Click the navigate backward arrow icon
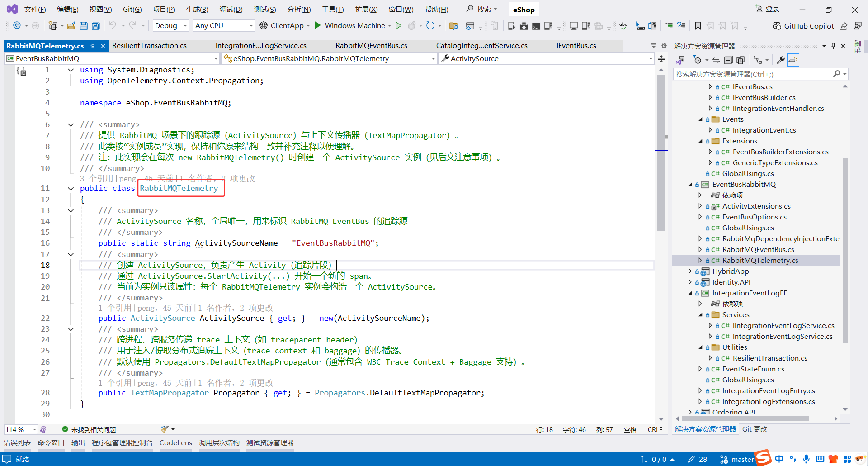Image resolution: width=868 pixels, height=466 pixels. click(x=17, y=26)
